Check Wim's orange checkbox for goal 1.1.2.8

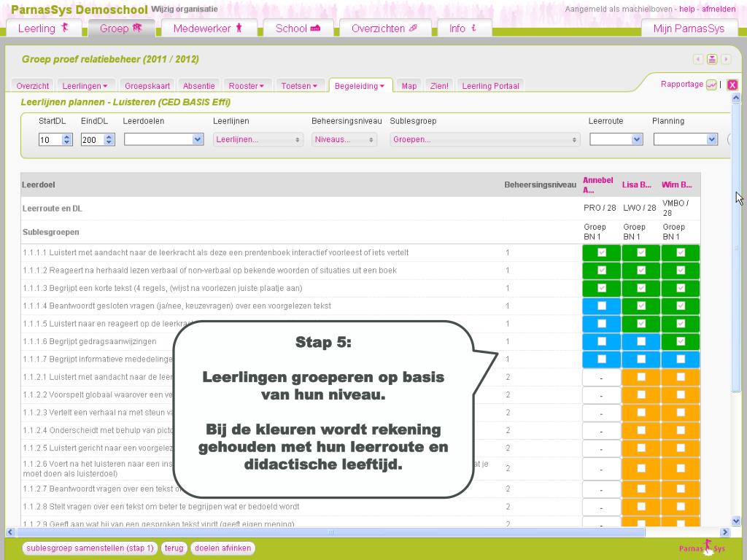[681, 506]
